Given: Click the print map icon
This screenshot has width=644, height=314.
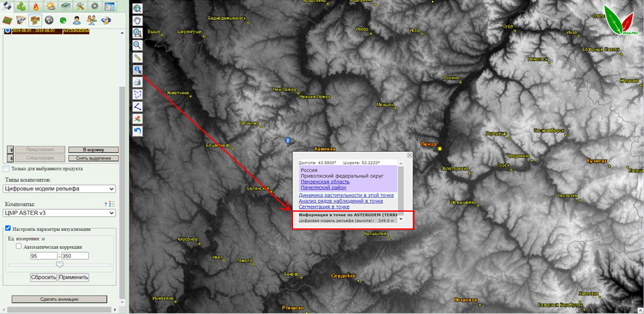Looking at the screenshot, I should [x=138, y=82].
